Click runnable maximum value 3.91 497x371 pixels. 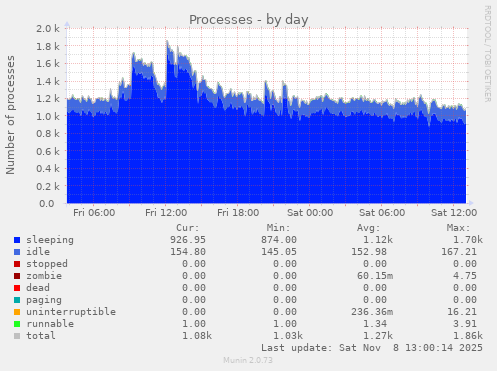pyautogui.click(x=465, y=324)
